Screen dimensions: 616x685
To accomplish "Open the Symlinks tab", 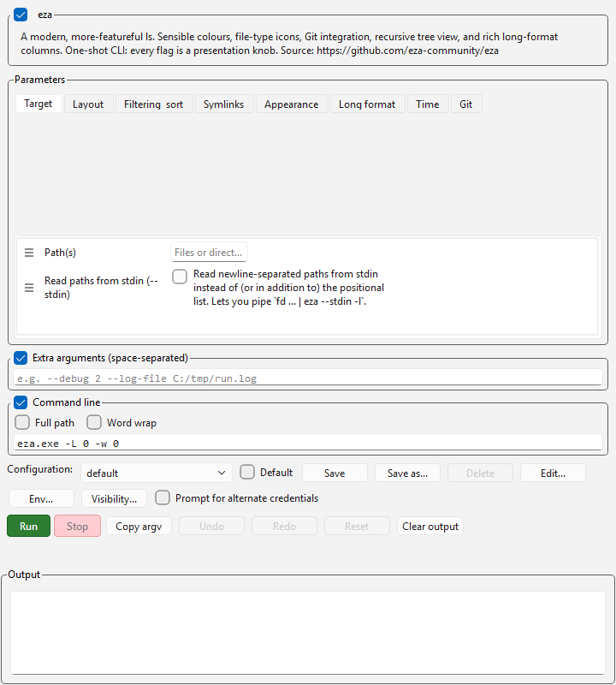I will (224, 104).
